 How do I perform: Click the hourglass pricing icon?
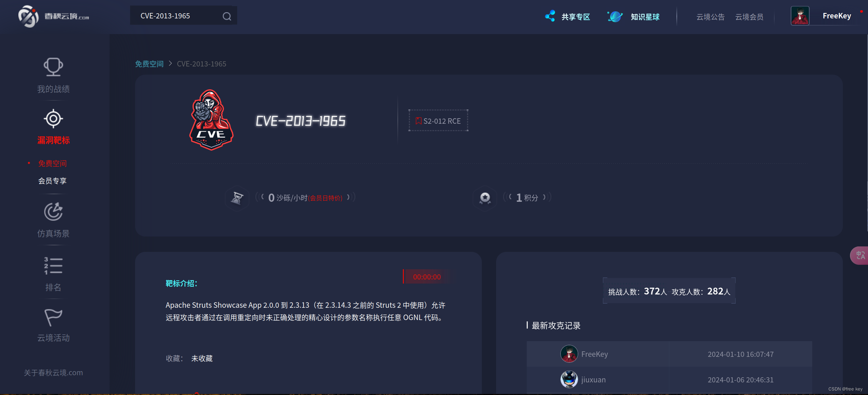(x=237, y=198)
